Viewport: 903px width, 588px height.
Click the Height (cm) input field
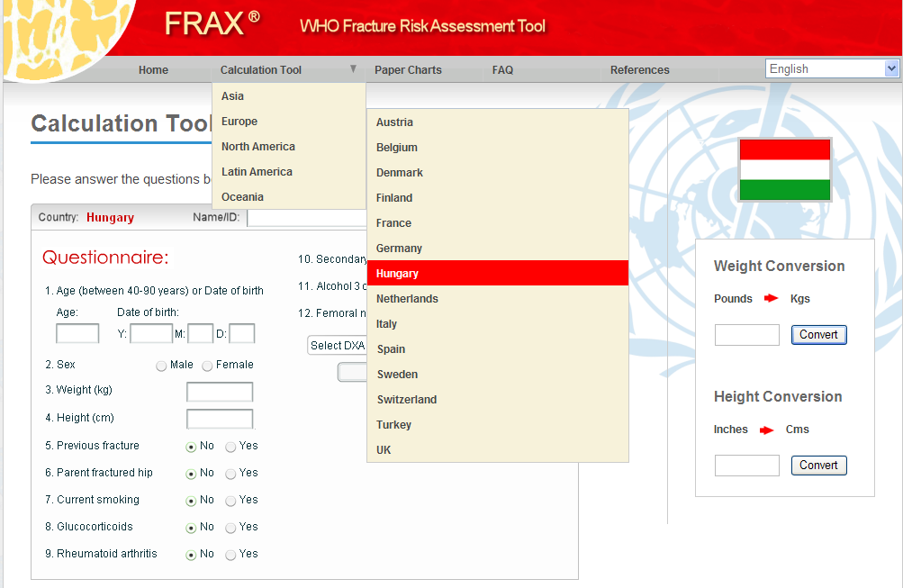[x=220, y=419]
